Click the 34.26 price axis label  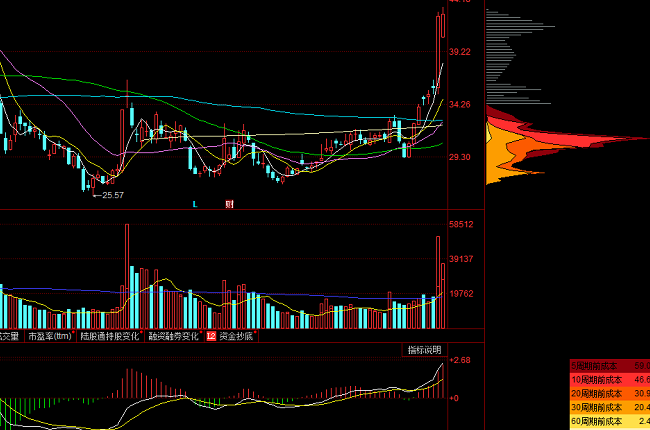click(x=460, y=104)
